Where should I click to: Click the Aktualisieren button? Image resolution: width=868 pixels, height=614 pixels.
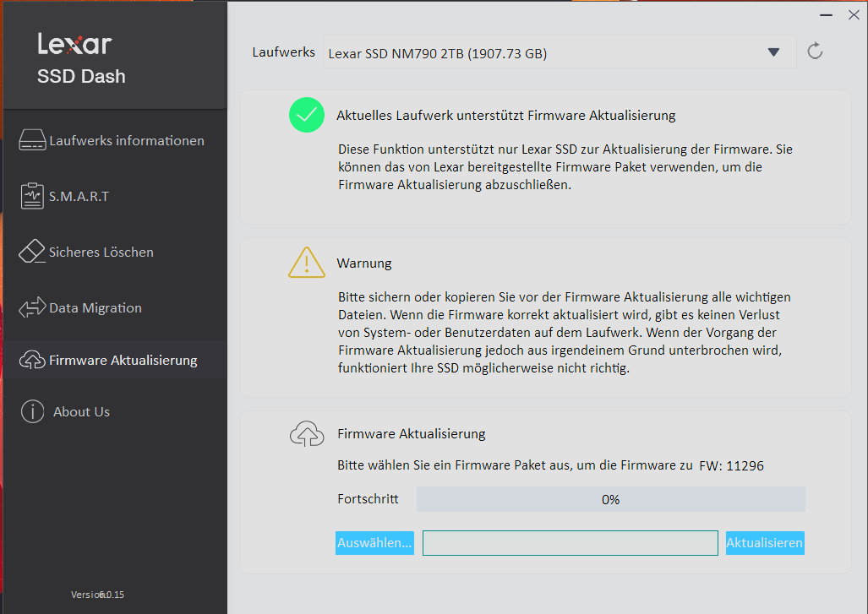pos(765,543)
